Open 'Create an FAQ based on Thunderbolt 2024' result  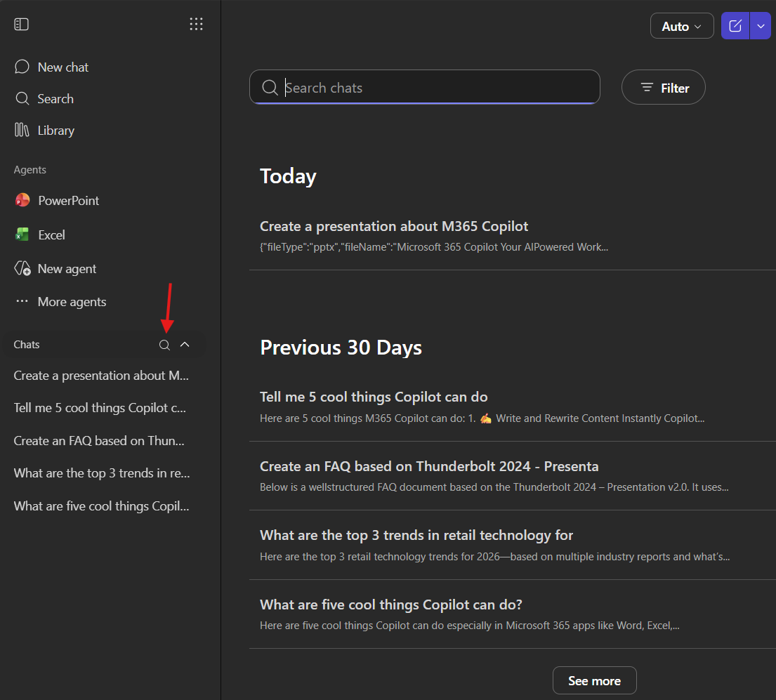[x=429, y=466]
